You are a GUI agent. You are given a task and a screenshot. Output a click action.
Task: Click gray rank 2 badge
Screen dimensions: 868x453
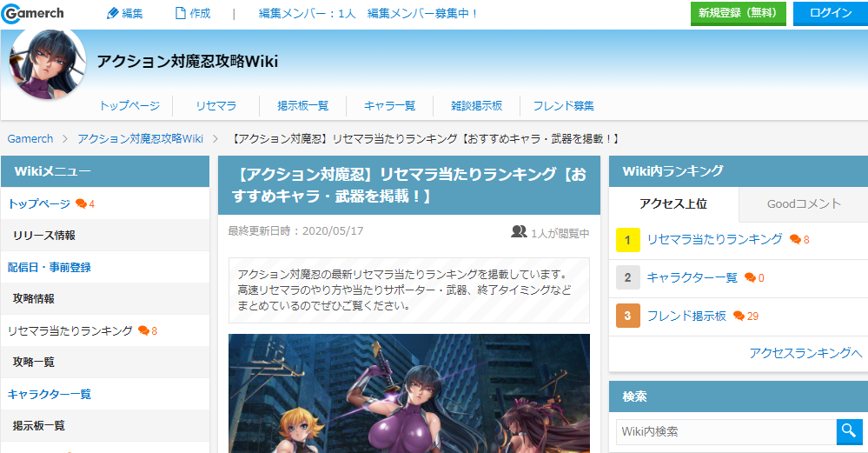coord(627,277)
